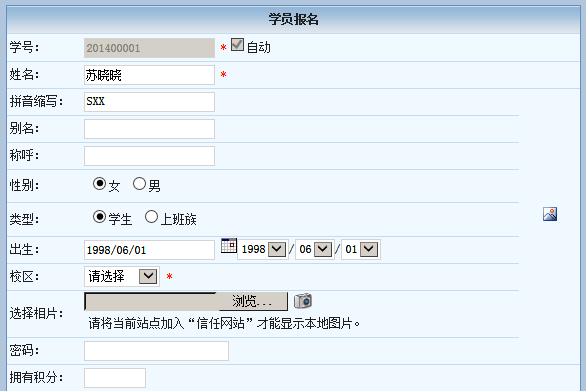
Task: Choose the 学生 type radio button
Action: point(99,217)
